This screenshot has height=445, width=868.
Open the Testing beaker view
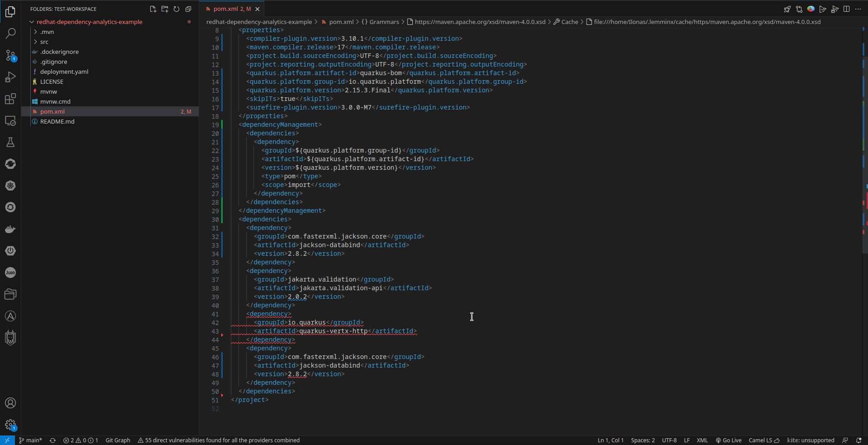(x=10, y=142)
